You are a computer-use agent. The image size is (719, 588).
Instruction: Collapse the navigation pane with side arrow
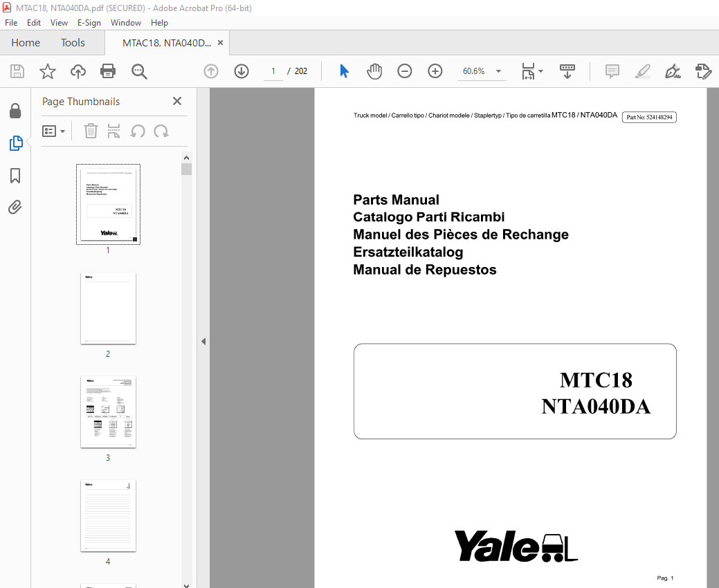pyautogui.click(x=203, y=342)
